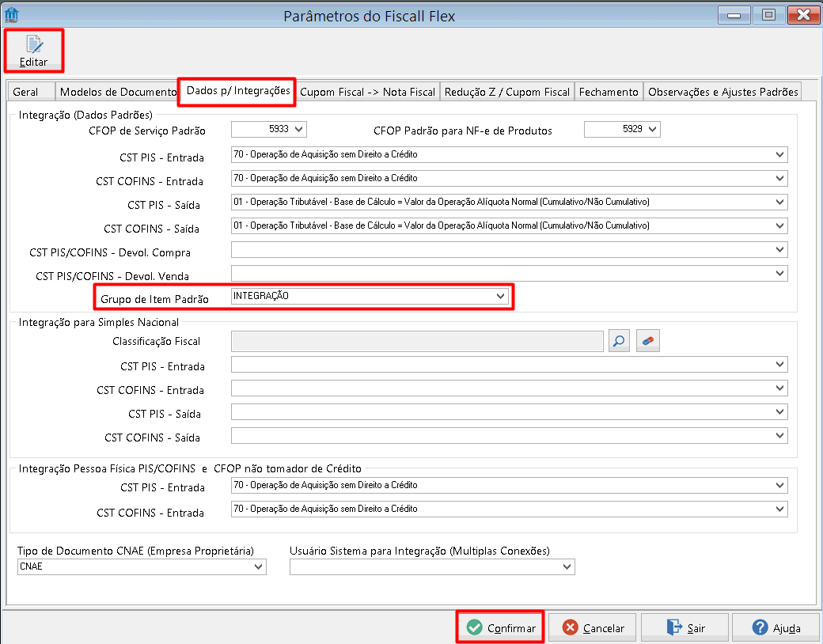The height and width of the screenshot is (644, 823).
Task: Click the Cancelar button
Action: pos(592,627)
